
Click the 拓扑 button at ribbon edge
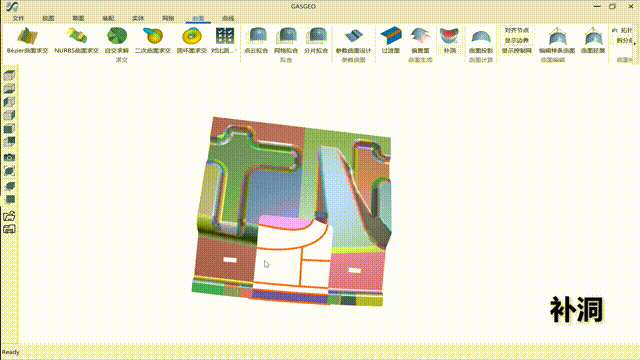622,31
